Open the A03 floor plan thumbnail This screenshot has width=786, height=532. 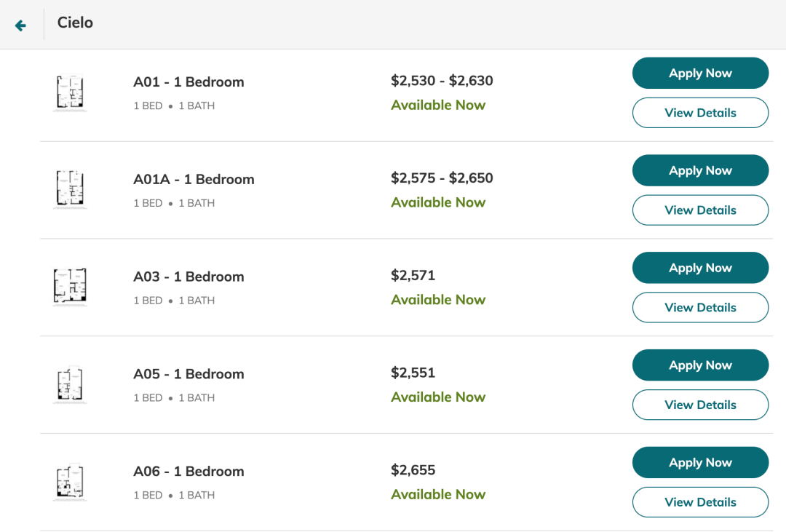(x=70, y=287)
